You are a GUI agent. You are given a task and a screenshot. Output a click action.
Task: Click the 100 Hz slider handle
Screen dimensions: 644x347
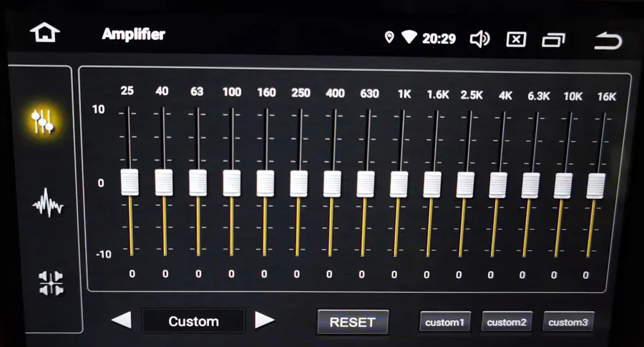click(x=232, y=183)
